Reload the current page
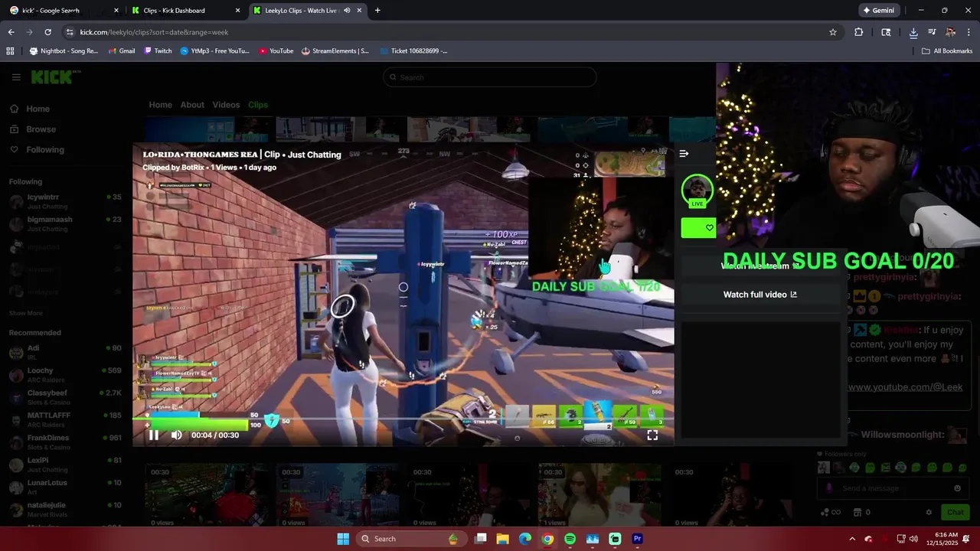The image size is (980, 551). click(x=47, y=32)
